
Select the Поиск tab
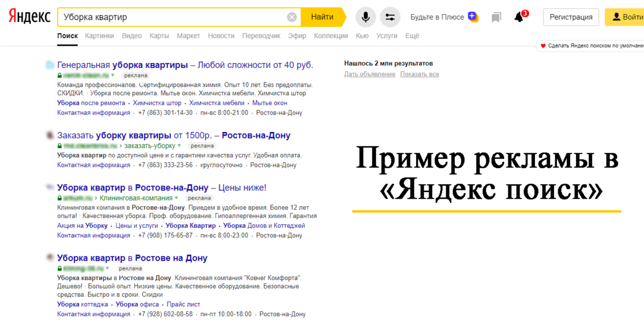67,36
